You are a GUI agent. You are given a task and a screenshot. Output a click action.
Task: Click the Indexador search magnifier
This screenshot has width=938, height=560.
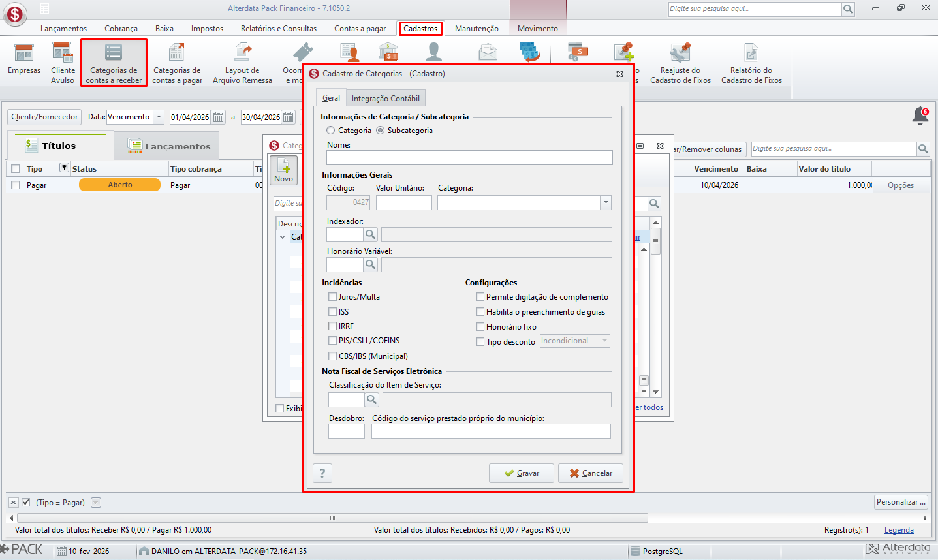pos(370,234)
